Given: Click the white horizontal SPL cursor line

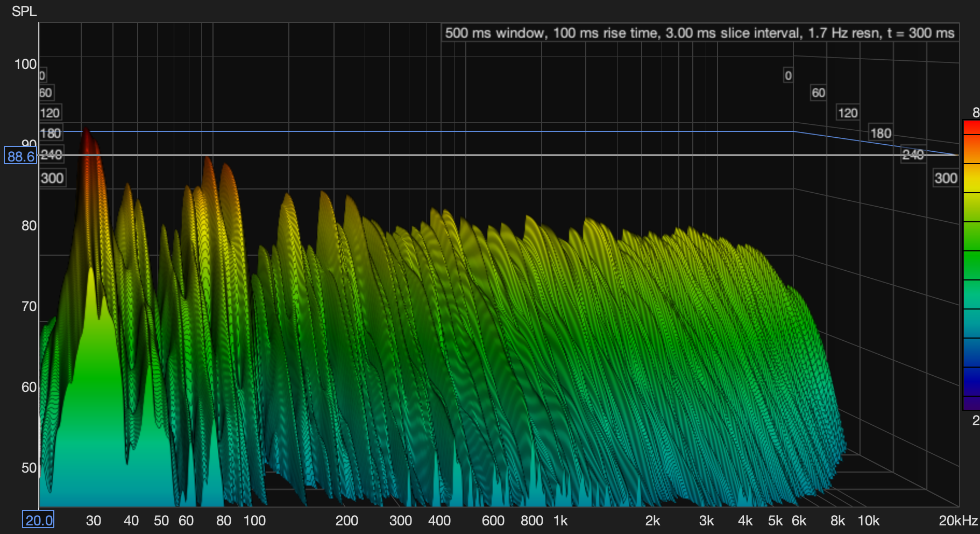Looking at the screenshot, I should pos(484,155).
